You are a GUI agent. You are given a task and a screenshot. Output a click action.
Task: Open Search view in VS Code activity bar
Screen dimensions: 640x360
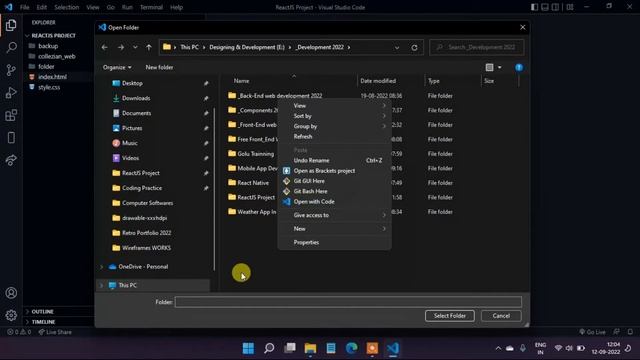click(11, 47)
